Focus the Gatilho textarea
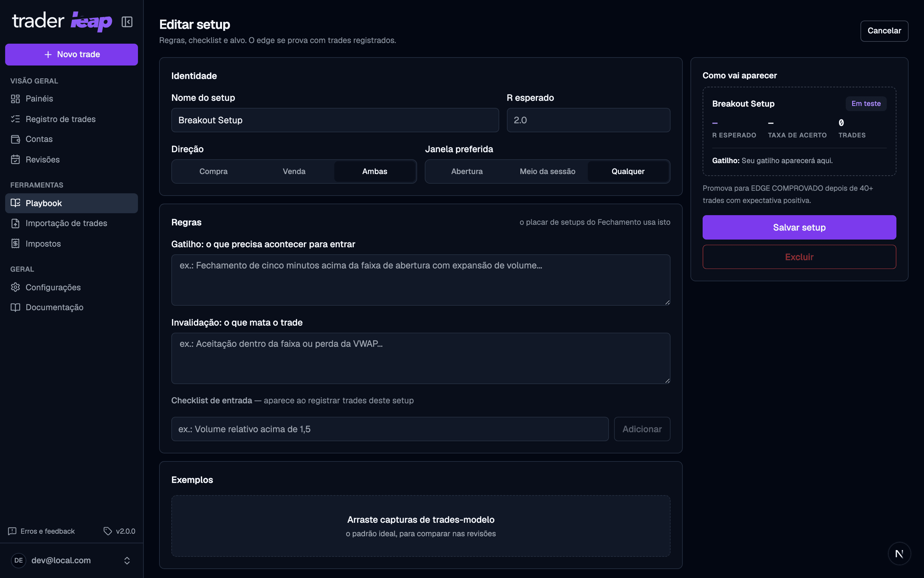This screenshot has height=578, width=924. [421, 280]
